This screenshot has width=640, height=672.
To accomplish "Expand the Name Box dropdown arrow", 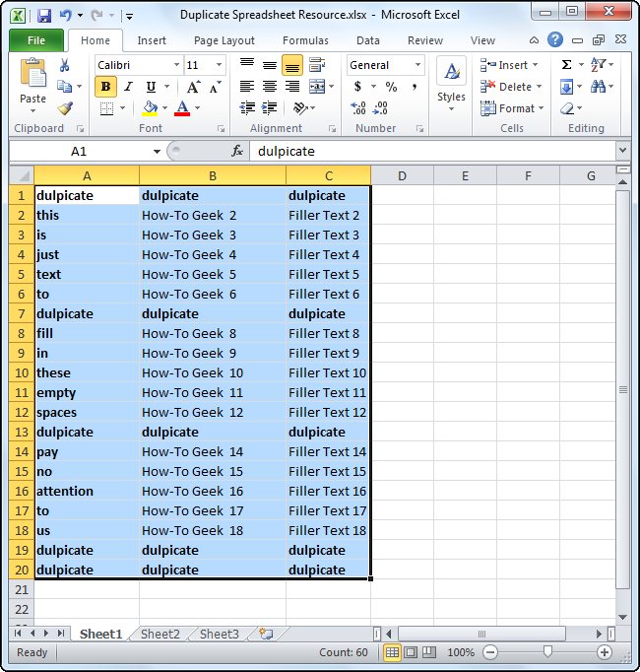I will (x=157, y=152).
